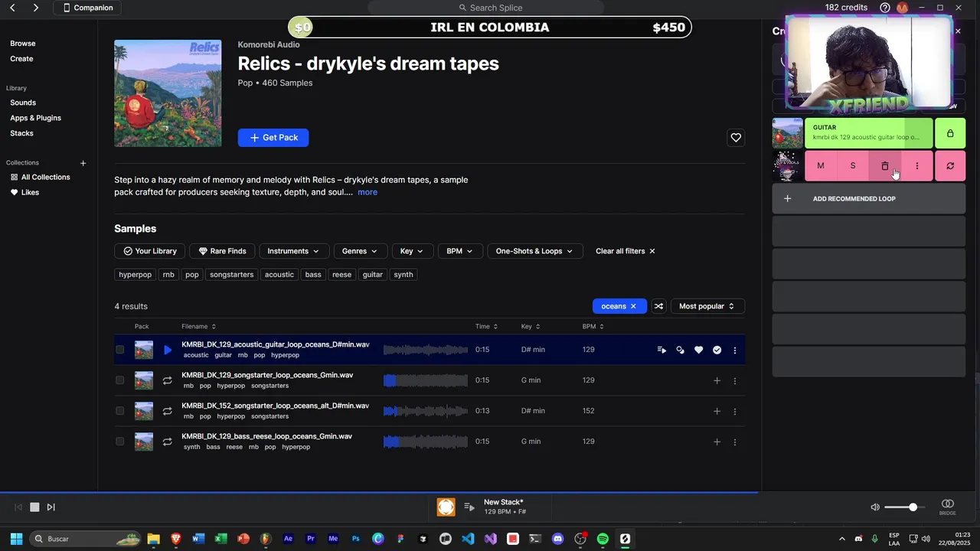Click the loop icon on the KMRBI_DK_152_songstarter_loop_oceans_alt row
The image size is (980, 551).
(x=167, y=411)
